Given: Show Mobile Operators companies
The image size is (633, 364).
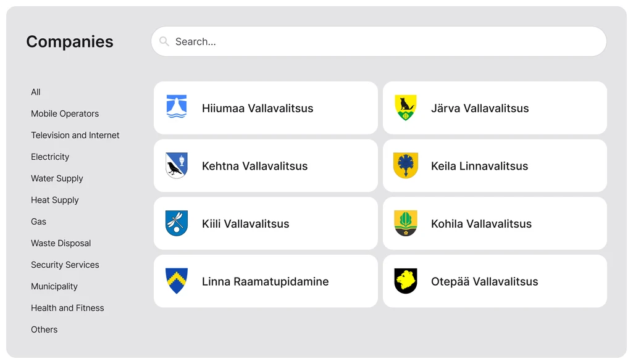Looking at the screenshot, I should click(64, 114).
